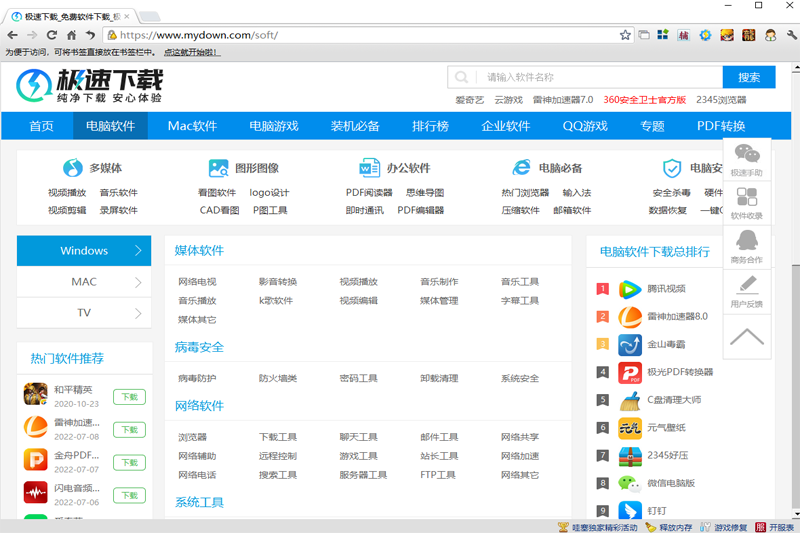Open the 点这就开始啦 bookmark link
The width and height of the screenshot is (800, 533).
pyautogui.click(x=192, y=53)
